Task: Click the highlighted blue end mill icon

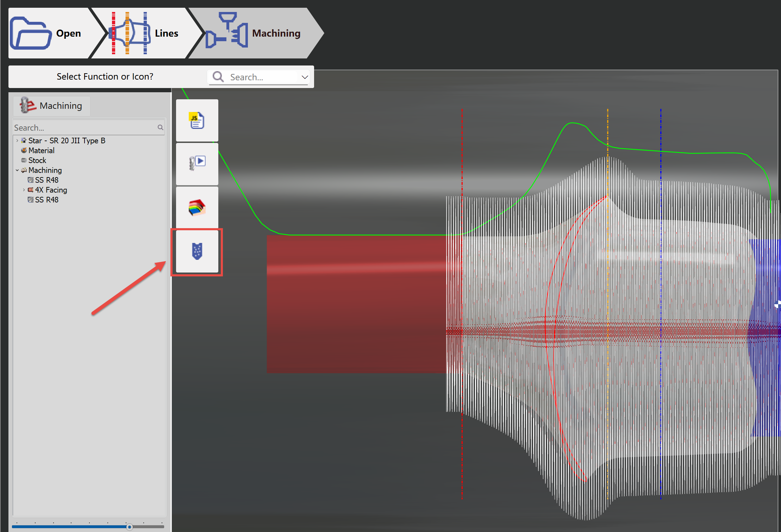Action: pyautogui.click(x=197, y=251)
